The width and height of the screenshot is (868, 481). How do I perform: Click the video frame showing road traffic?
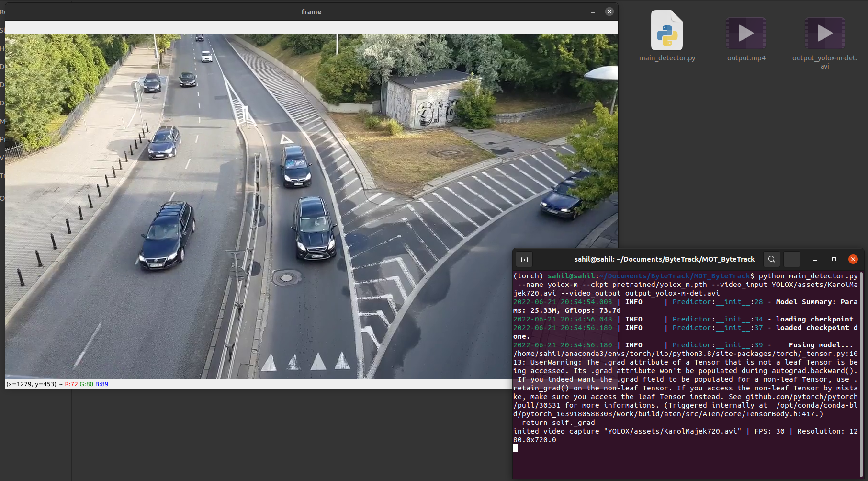[x=312, y=206]
